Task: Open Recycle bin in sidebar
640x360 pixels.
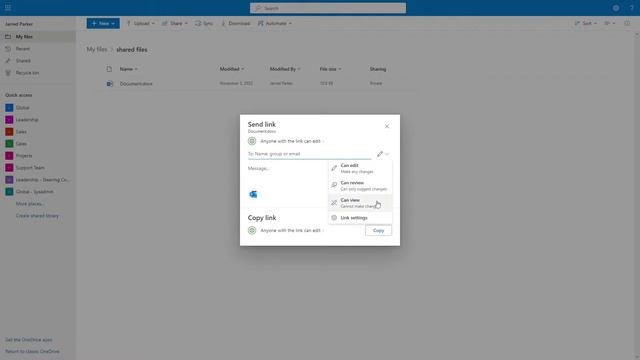Action: click(x=38, y=73)
